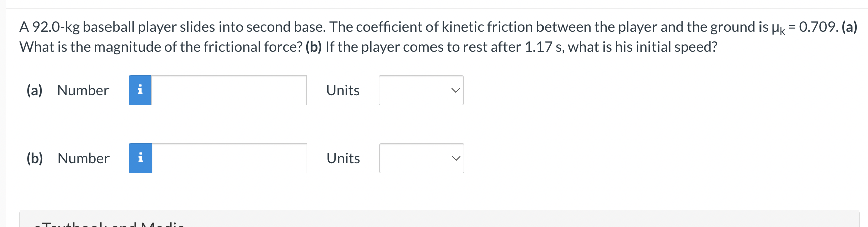The width and height of the screenshot is (868, 227).
Task: Click the "Units" label in row (b)
Action: (343, 158)
